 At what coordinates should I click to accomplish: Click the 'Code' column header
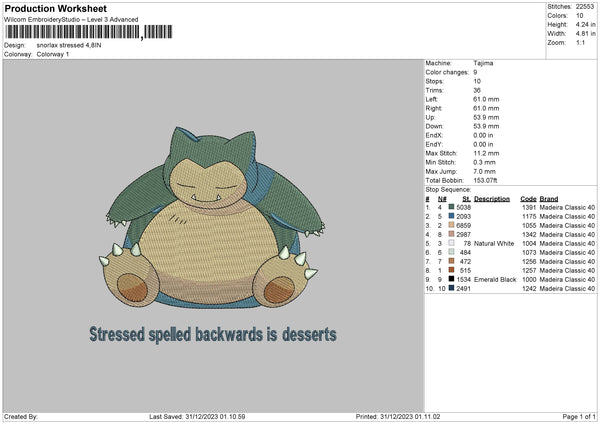pos(528,199)
